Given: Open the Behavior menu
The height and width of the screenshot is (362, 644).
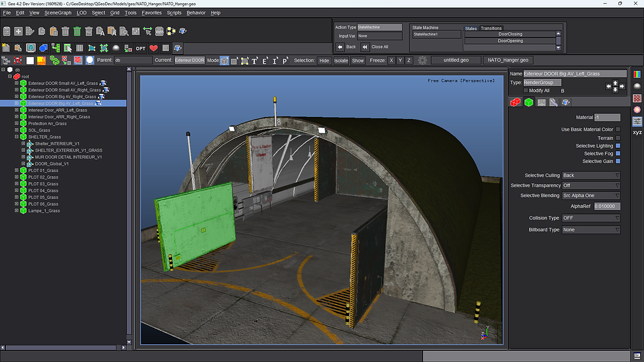Looking at the screenshot, I should 196,12.
